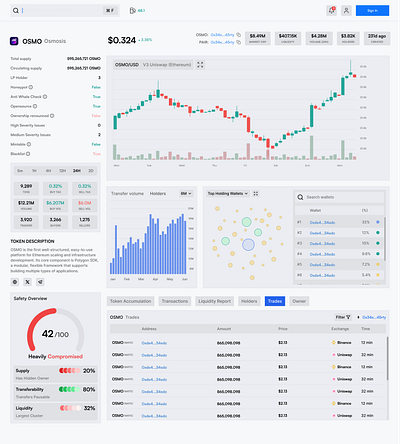Image resolution: width=400 pixels, height=444 pixels.
Task: Show Anti Whale Check info icon
Action: click(x=45, y=97)
